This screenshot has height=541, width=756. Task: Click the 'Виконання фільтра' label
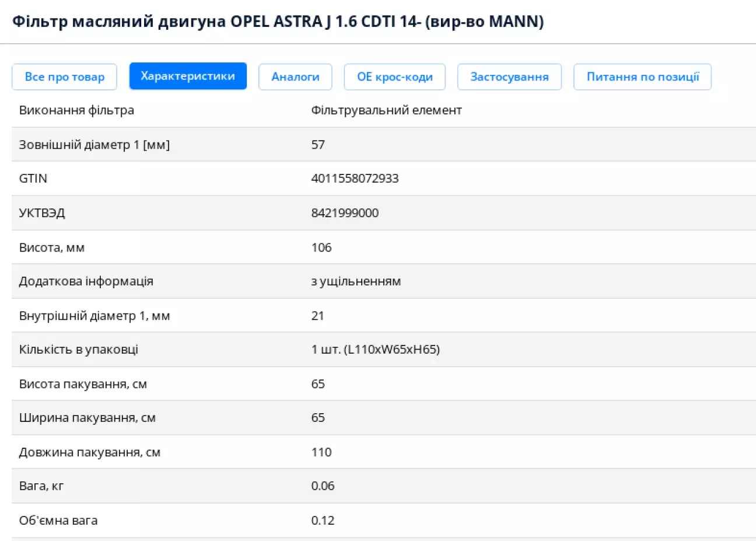pos(76,110)
